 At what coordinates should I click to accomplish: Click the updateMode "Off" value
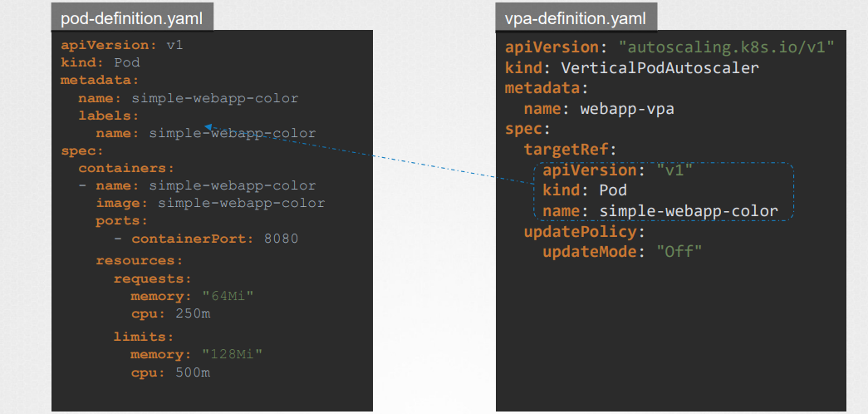[x=679, y=251]
